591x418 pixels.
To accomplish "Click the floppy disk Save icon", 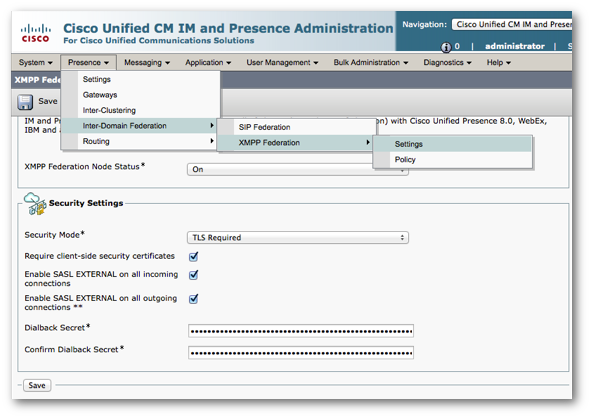I will (x=25, y=102).
